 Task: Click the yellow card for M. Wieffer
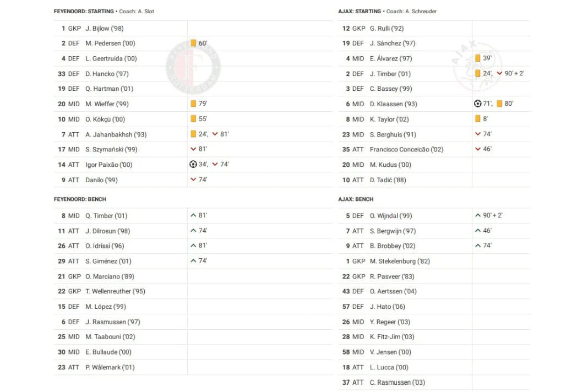193,104
